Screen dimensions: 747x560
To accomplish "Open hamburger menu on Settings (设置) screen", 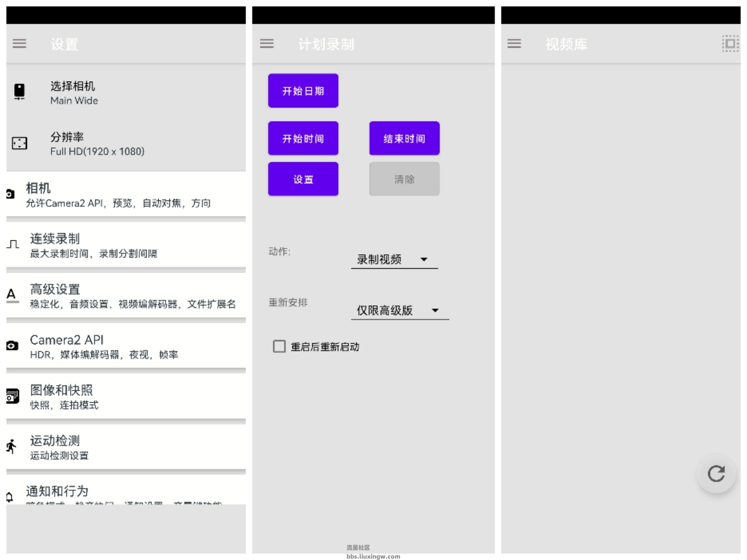I will (19, 44).
